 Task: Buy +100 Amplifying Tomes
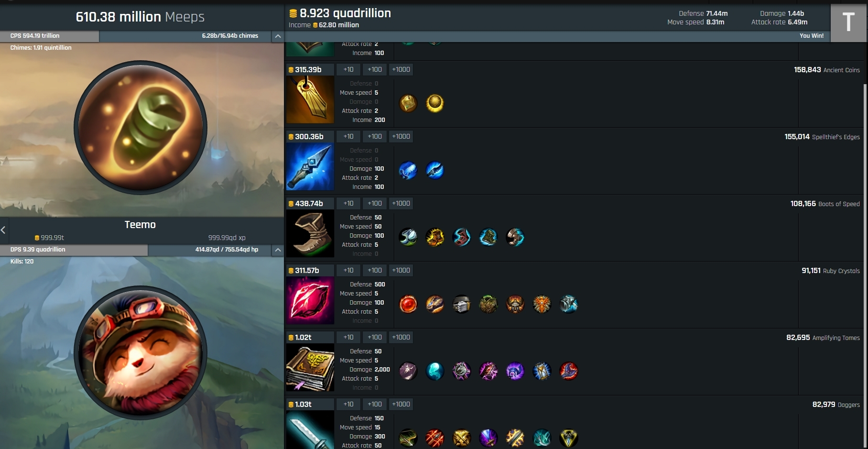point(375,337)
